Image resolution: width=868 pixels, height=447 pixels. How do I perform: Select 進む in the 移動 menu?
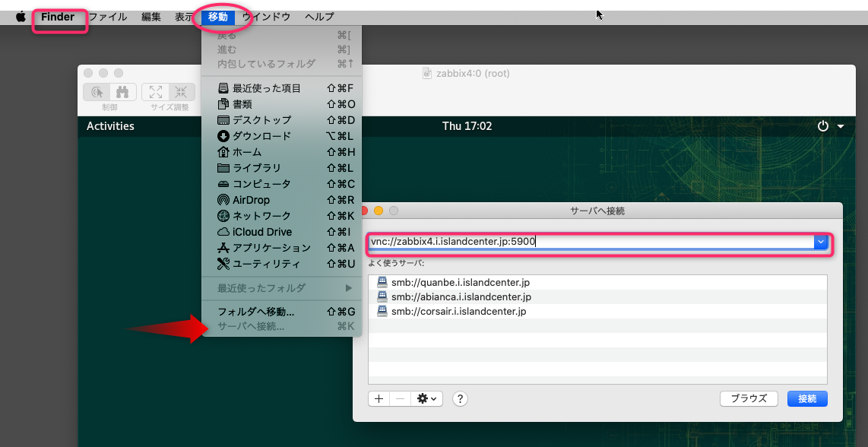282,50
